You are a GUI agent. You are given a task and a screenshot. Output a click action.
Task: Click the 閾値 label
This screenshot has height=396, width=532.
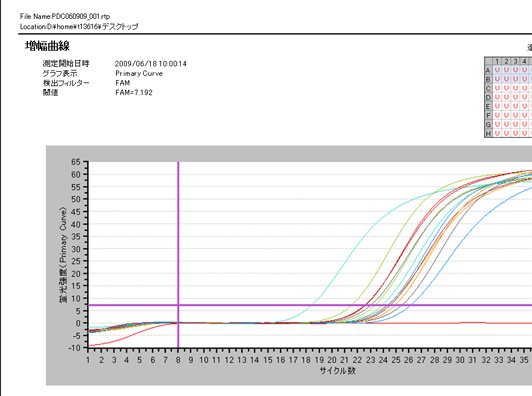[50, 92]
